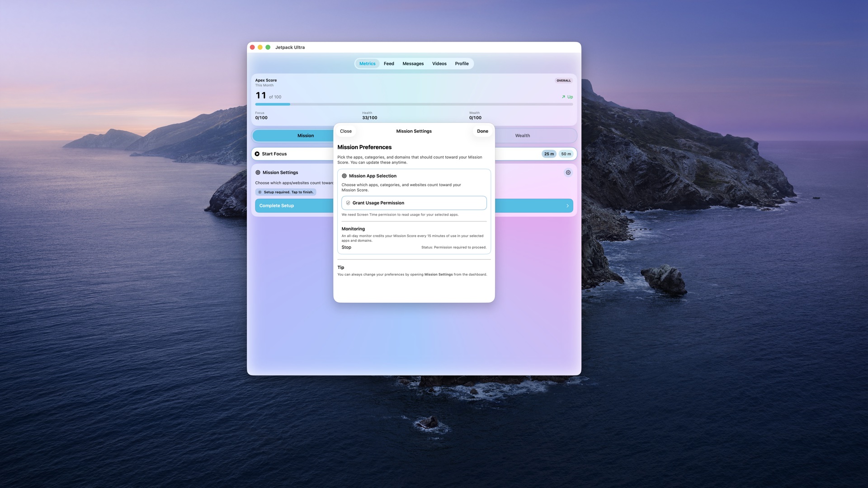Click the target icon beside Mission App Selection
The width and height of the screenshot is (868, 488).
click(344, 176)
